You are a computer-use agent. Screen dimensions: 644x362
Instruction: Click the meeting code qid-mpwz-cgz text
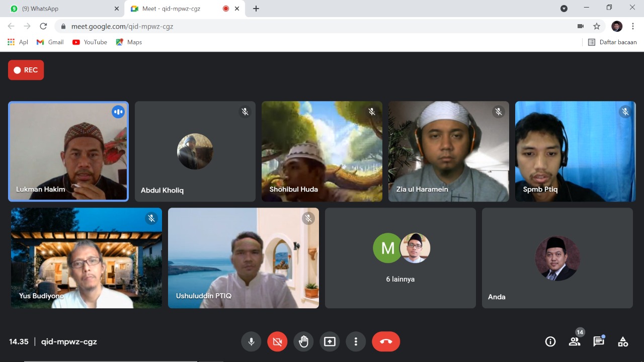pos(69,341)
